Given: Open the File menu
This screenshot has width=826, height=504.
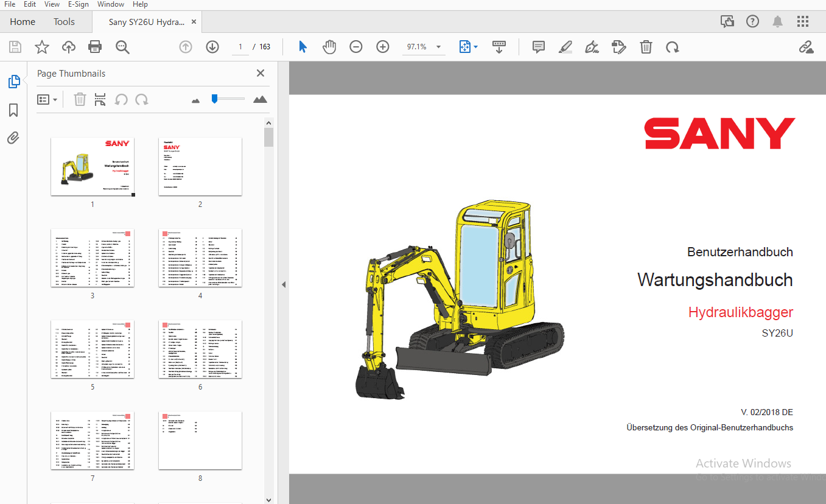Looking at the screenshot, I should pyautogui.click(x=10, y=4).
